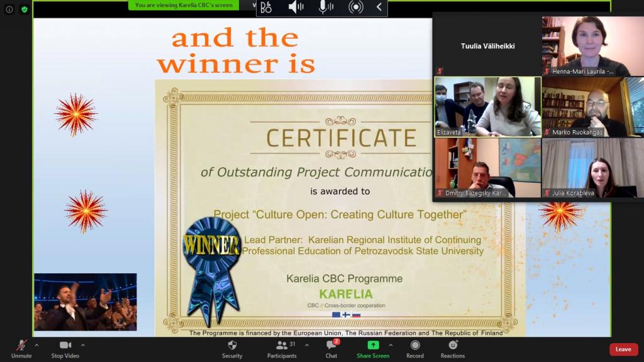Click the speaker volume icon in overlay
Image resolution: width=644 pixels, height=362 pixels.
[296, 6]
